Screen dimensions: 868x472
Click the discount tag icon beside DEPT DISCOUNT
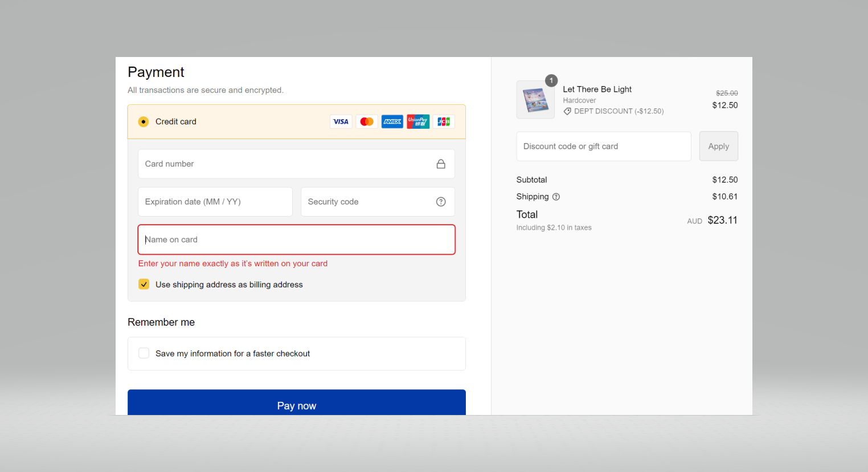567,112
